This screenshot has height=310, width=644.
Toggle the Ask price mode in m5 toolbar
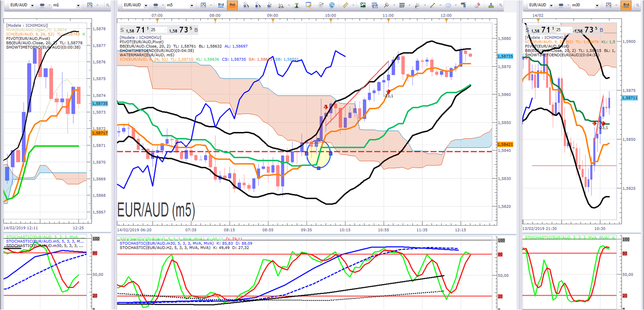pyautogui.click(x=232, y=5)
